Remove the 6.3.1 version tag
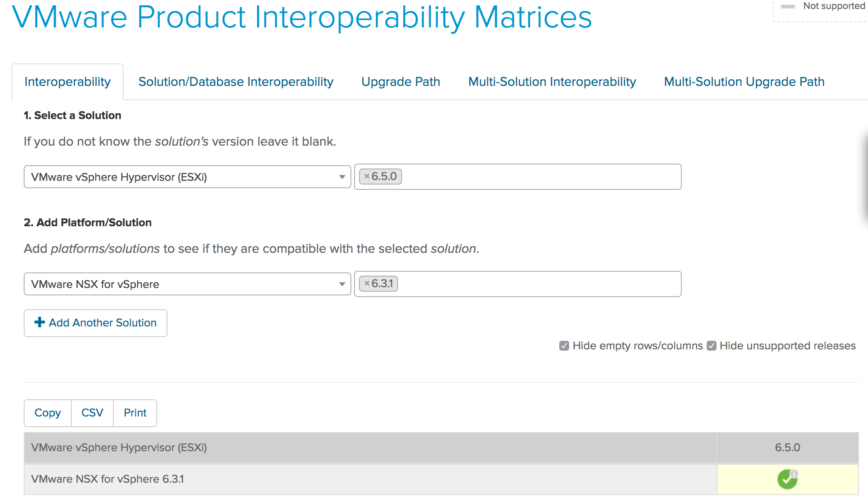Viewport: 868px width, 504px height. point(367,283)
